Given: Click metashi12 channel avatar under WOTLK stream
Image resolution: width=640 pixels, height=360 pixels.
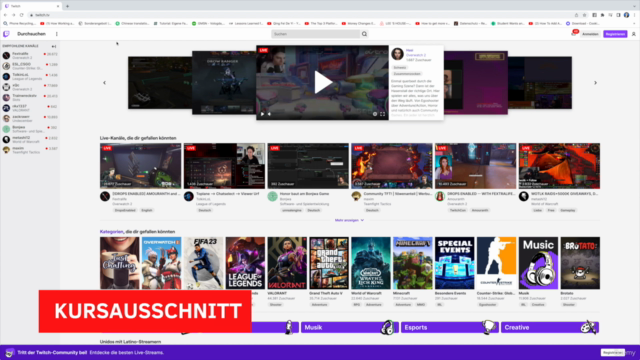Looking at the screenshot, I should [523, 196].
